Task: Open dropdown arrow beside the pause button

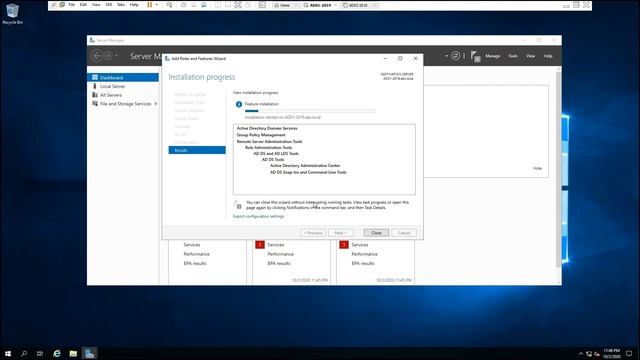Action: click(157, 5)
